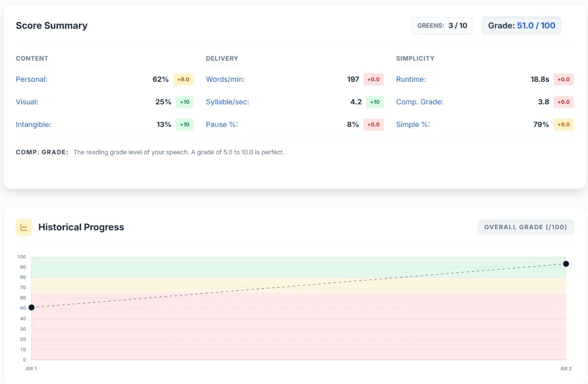The height and width of the screenshot is (384, 588).
Task: Select the Words/min metric link
Action: (225, 79)
